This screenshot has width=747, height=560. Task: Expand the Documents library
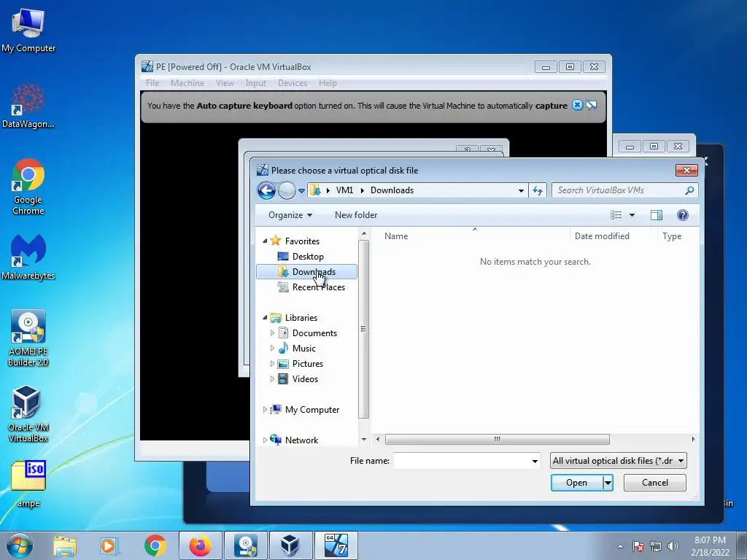pyautogui.click(x=272, y=332)
